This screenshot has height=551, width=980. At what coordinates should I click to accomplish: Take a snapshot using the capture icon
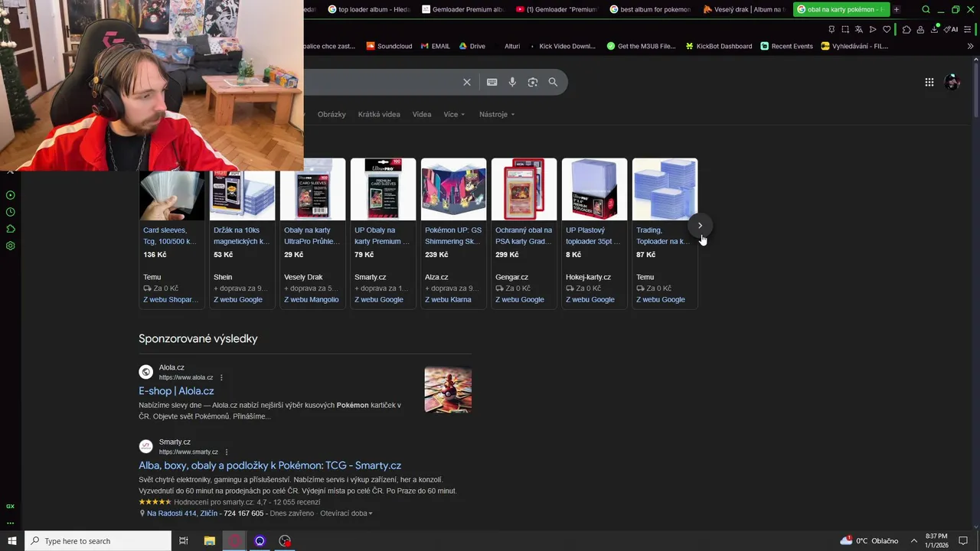tap(845, 29)
